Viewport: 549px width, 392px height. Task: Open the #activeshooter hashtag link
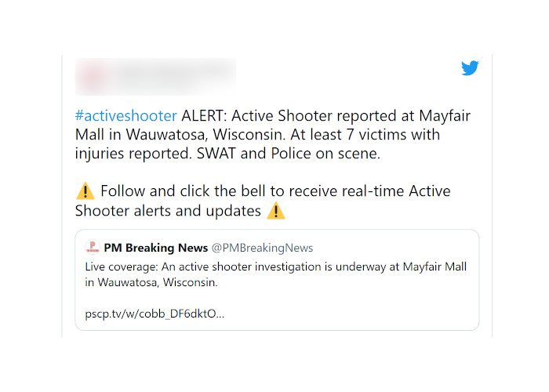click(126, 116)
